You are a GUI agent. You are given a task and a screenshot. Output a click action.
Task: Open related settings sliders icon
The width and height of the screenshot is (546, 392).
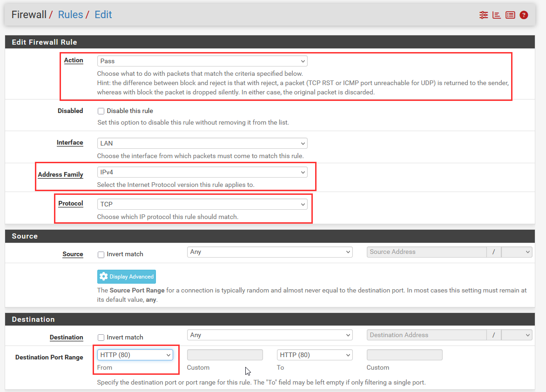click(x=484, y=15)
